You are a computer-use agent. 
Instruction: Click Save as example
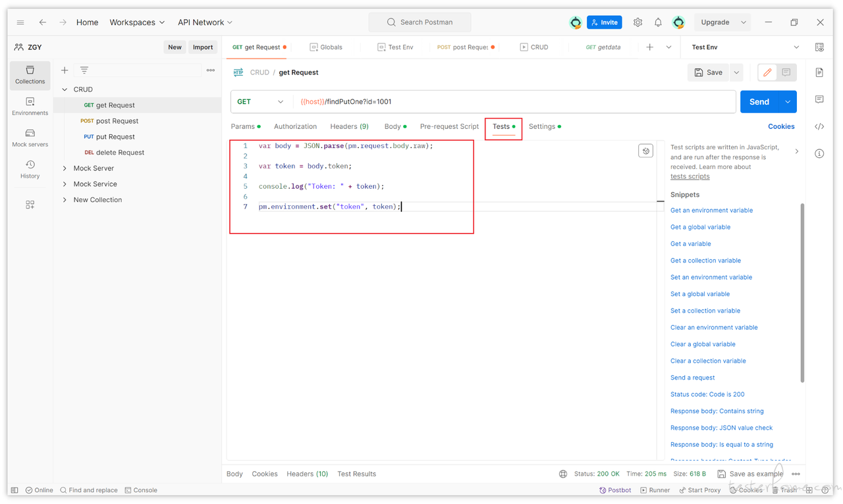pyautogui.click(x=751, y=474)
